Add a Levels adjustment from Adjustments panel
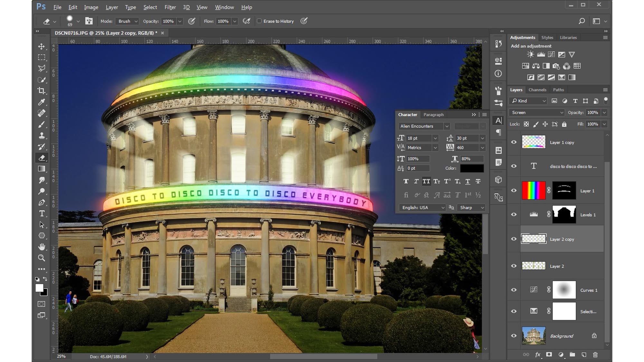644x362 pixels. (541, 54)
